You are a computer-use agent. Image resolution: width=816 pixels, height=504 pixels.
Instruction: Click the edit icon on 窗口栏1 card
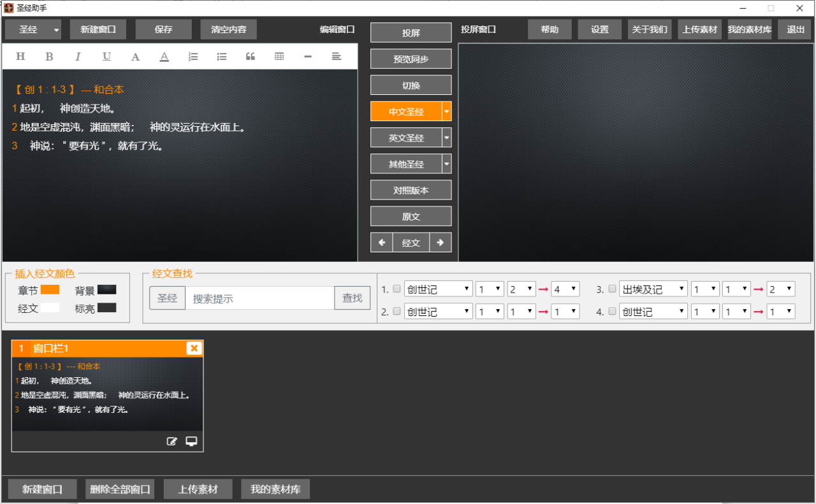[171, 442]
